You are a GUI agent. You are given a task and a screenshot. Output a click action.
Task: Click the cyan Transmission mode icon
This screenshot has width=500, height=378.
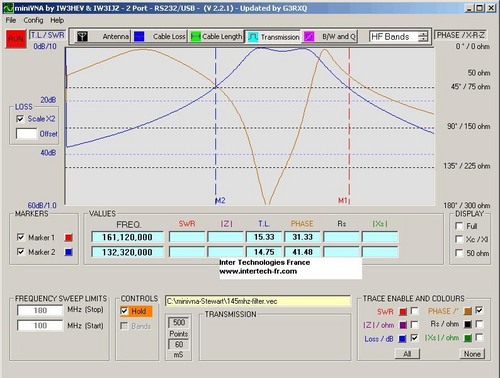[x=253, y=37]
